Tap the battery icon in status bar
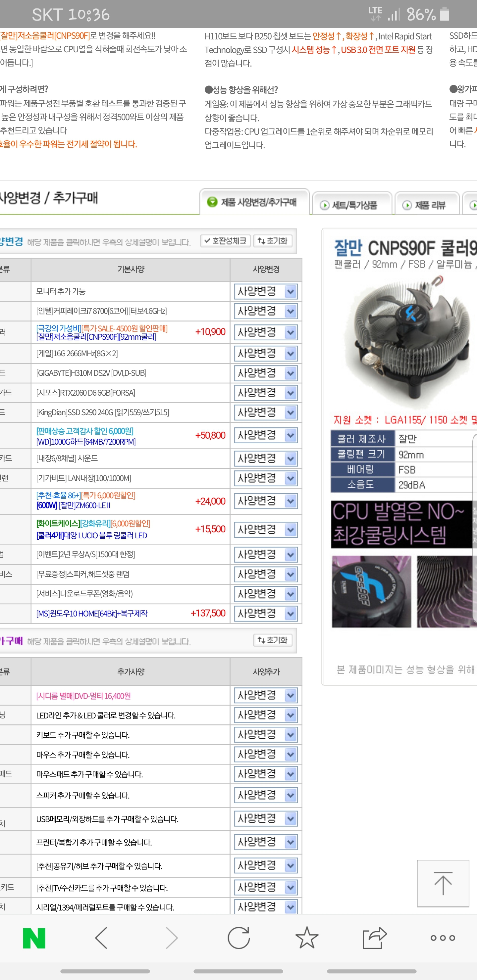 coord(444,14)
